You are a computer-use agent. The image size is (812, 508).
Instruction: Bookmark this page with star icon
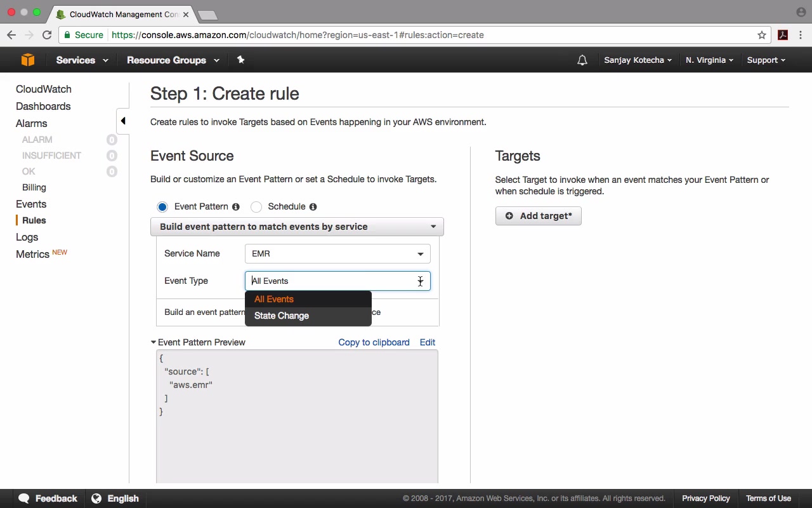762,35
